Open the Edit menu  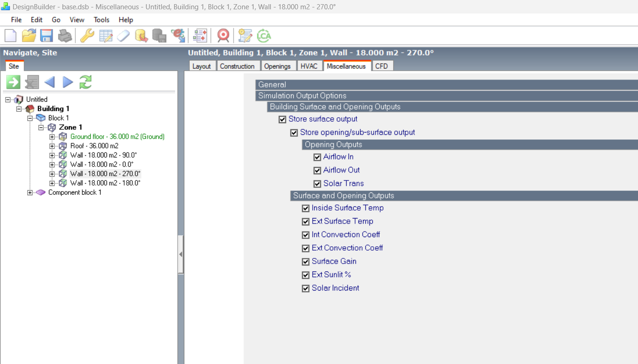37,20
